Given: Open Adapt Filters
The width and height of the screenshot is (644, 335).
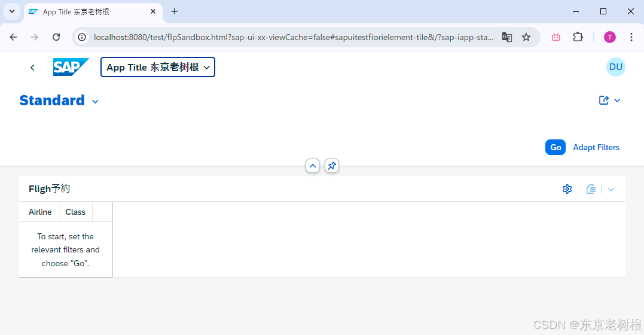Looking at the screenshot, I should tap(596, 147).
